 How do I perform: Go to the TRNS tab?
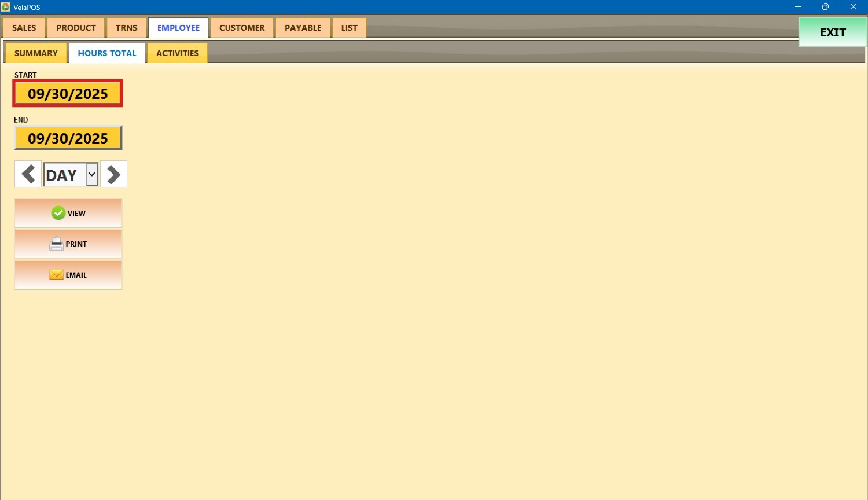[x=126, y=28]
